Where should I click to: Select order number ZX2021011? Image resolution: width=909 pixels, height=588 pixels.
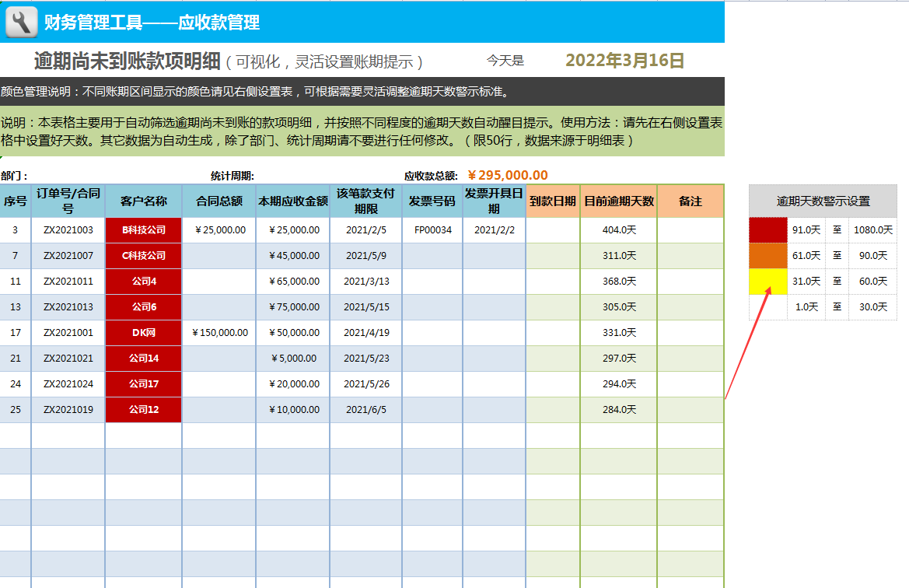(68, 282)
